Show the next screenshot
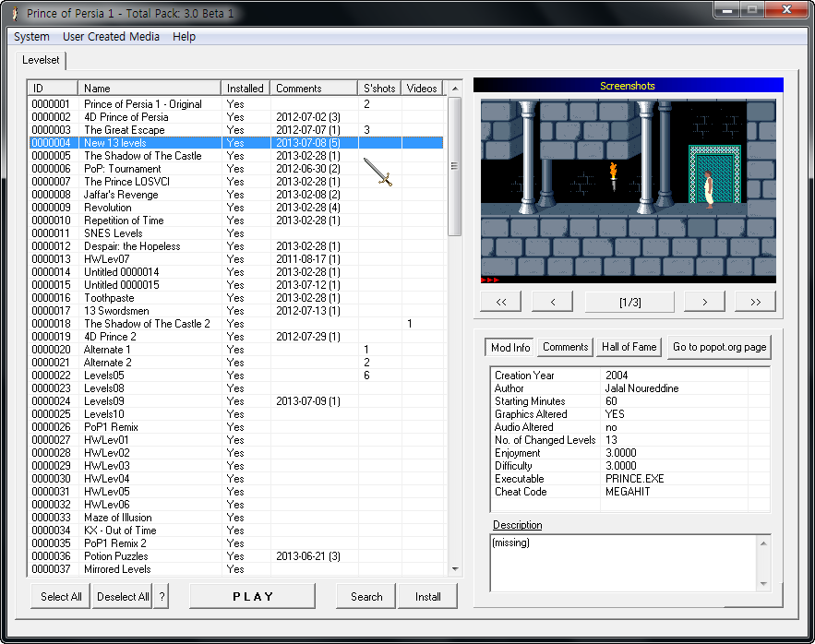Screen dimensions: 815x644 pyautogui.click(x=705, y=302)
